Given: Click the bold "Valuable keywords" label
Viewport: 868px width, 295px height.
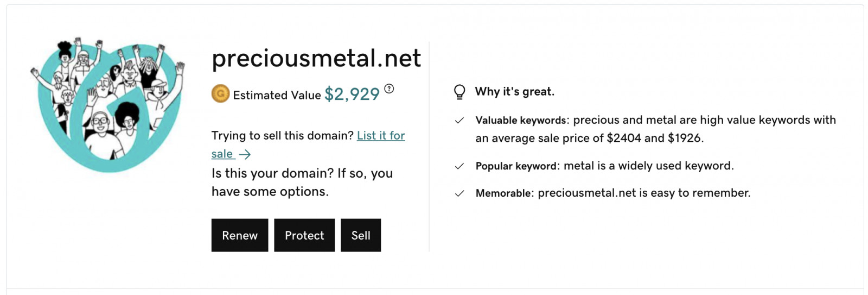Looking at the screenshot, I should click(x=521, y=121).
